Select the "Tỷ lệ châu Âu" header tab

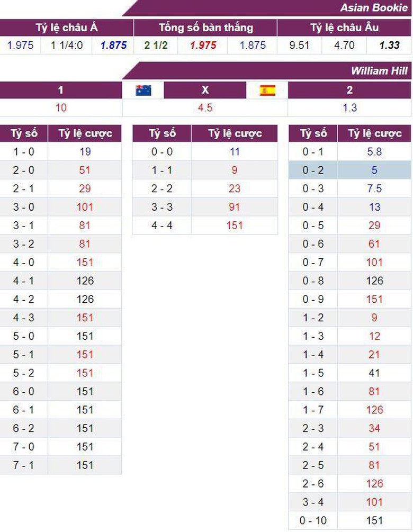pos(344,28)
